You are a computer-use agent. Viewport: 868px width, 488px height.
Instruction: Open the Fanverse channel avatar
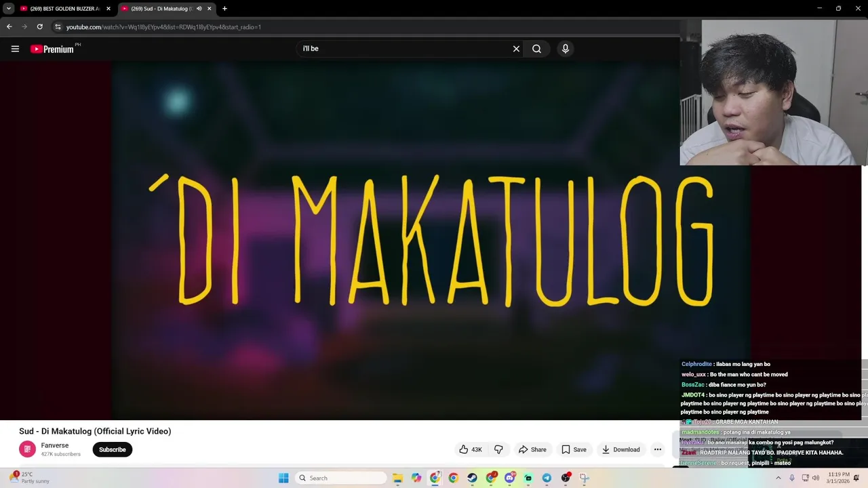point(27,449)
